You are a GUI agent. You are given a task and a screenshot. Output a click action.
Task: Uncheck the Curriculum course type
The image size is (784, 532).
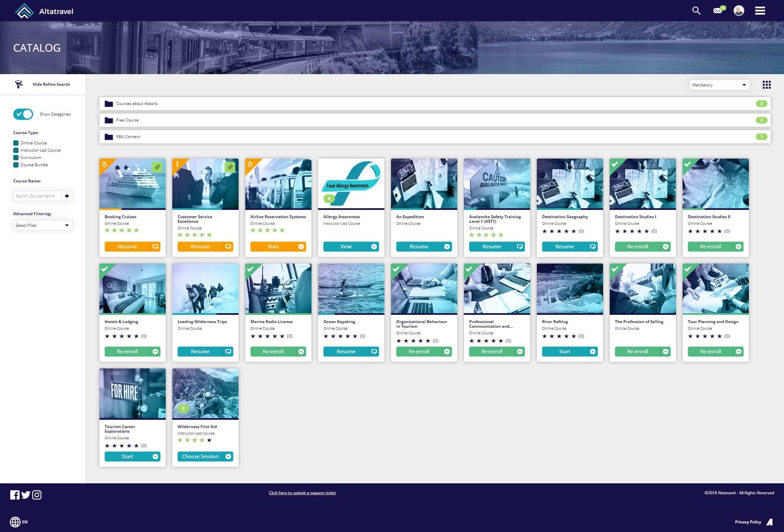point(16,158)
